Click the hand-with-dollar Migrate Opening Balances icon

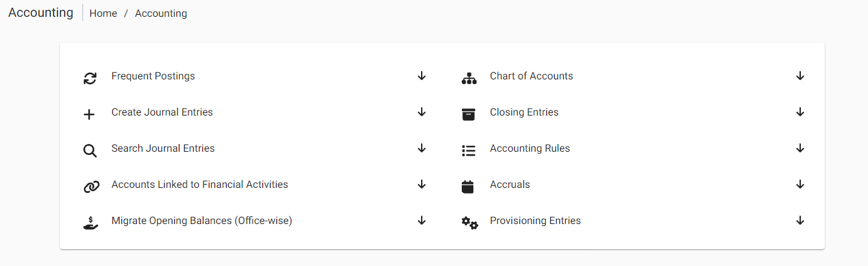click(x=90, y=223)
